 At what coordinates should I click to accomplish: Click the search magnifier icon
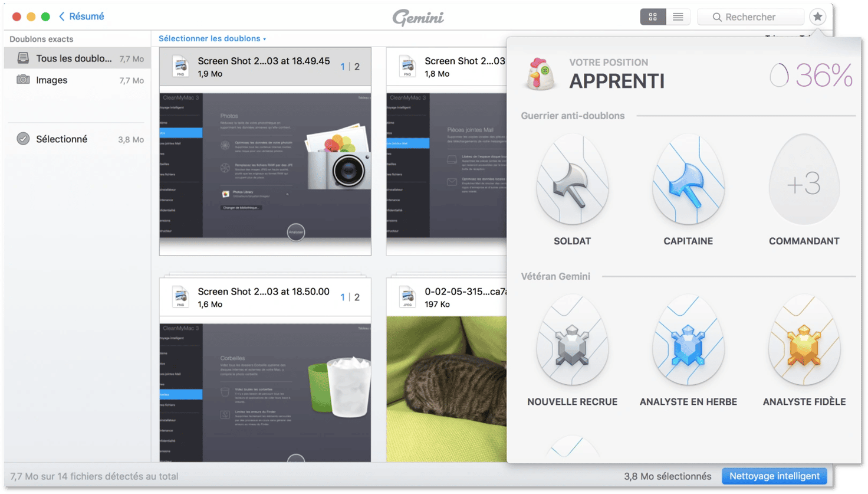[717, 17]
